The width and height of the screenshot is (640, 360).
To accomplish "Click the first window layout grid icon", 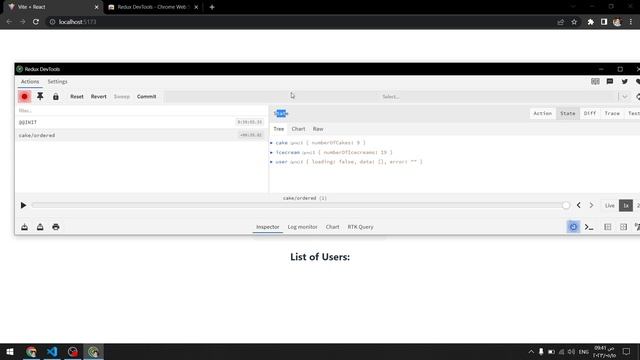I will click(x=607, y=227).
